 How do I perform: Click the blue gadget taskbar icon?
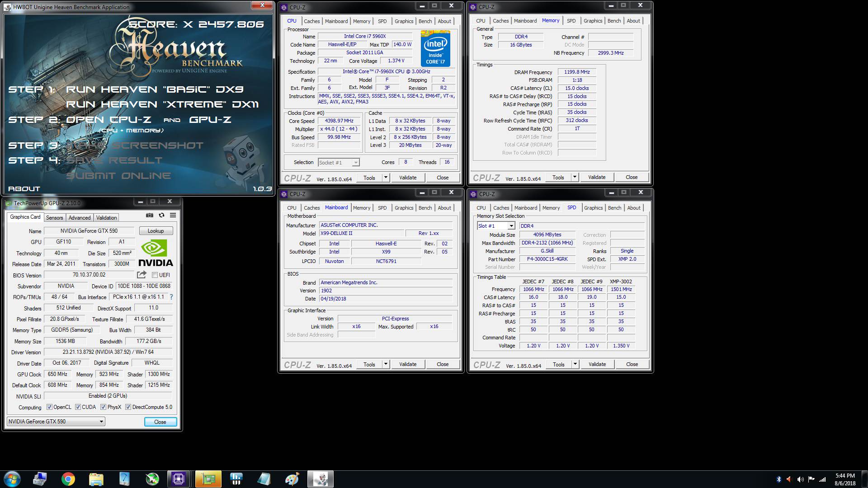coord(124,479)
